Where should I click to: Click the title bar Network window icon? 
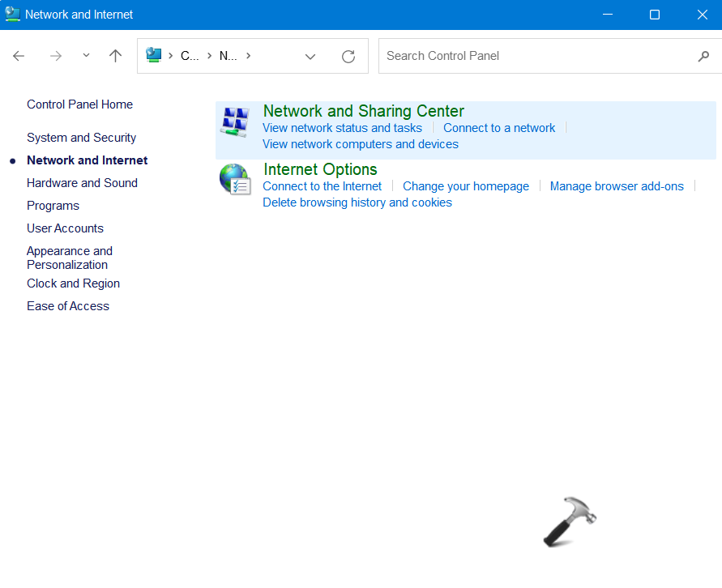(x=13, y=14)
